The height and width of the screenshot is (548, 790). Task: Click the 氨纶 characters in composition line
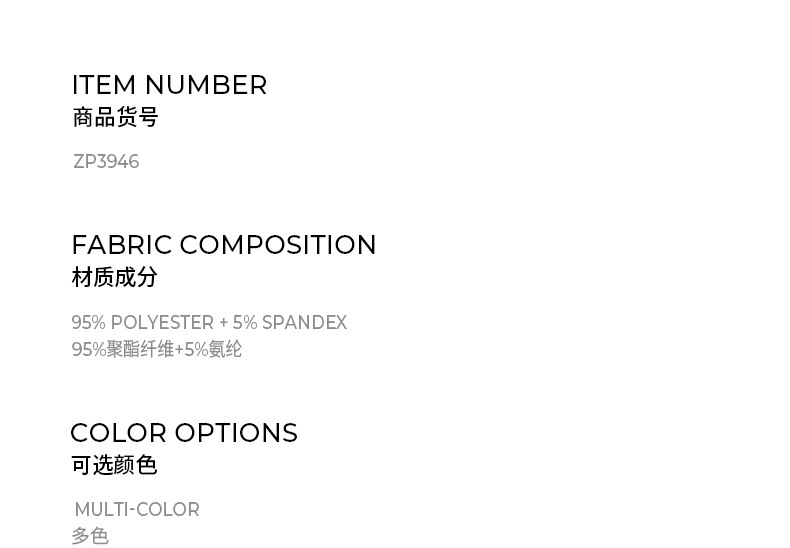(x=225, y=349)
